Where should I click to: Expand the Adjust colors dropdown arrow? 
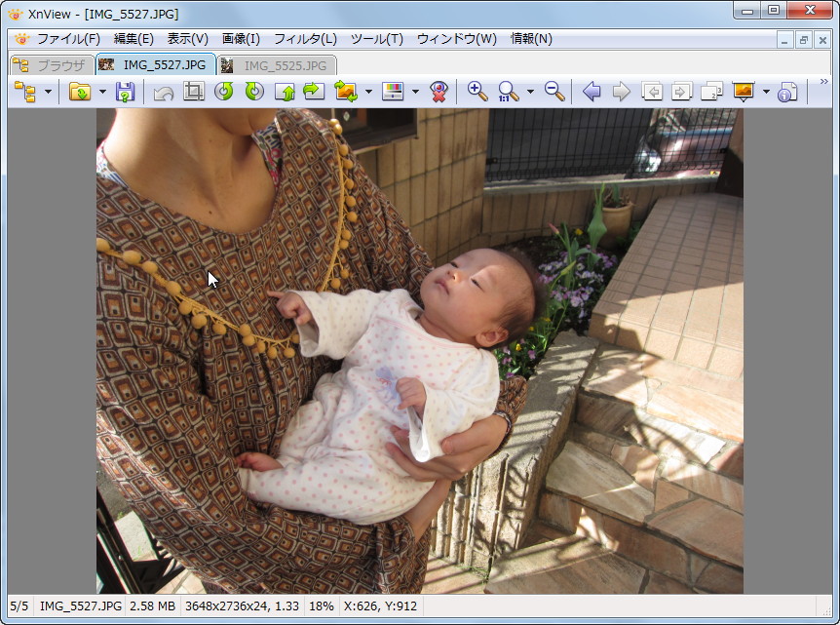point(416,92)
